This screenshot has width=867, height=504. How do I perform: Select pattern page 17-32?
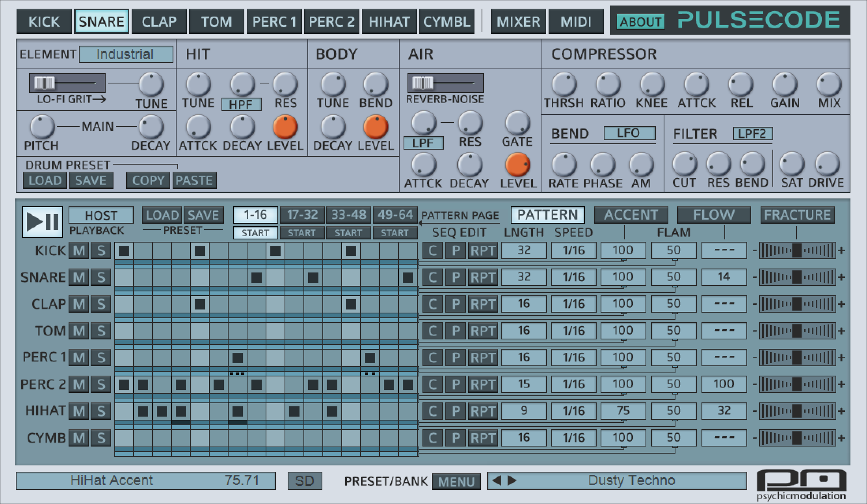(x=302, y=215)
